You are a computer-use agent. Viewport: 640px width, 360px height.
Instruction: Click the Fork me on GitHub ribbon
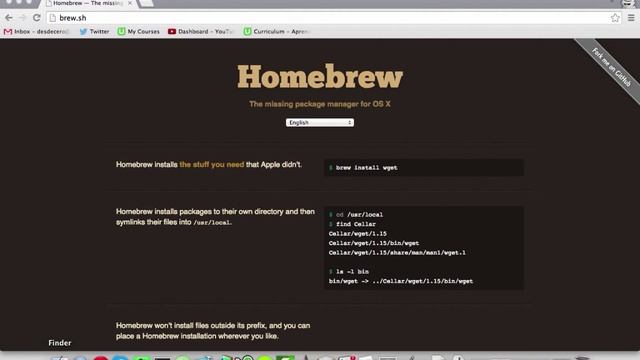pyautogui.click(x=611, y=67)
